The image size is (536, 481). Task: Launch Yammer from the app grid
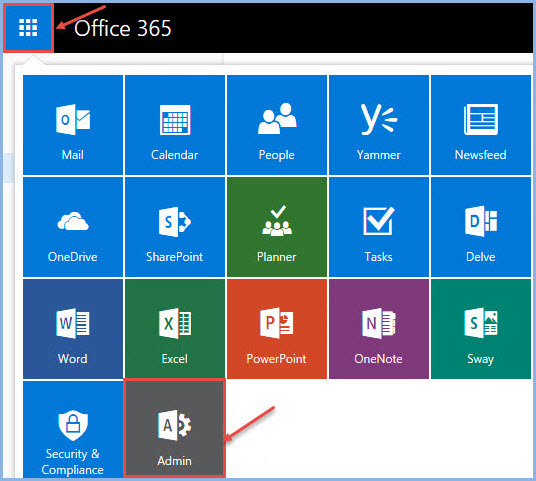coord(379,125)
